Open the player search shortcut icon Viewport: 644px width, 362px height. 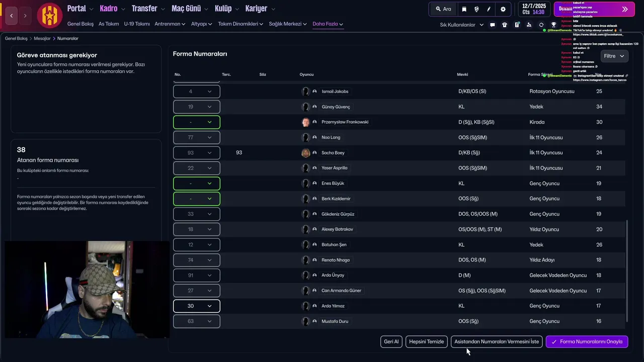click(x=529, y=25)
